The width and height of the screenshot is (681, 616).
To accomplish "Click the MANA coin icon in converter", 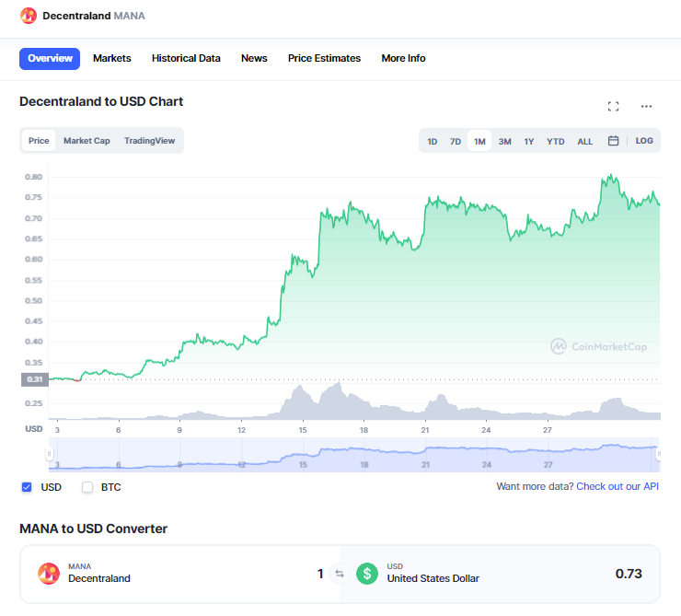I will point(49,574).
